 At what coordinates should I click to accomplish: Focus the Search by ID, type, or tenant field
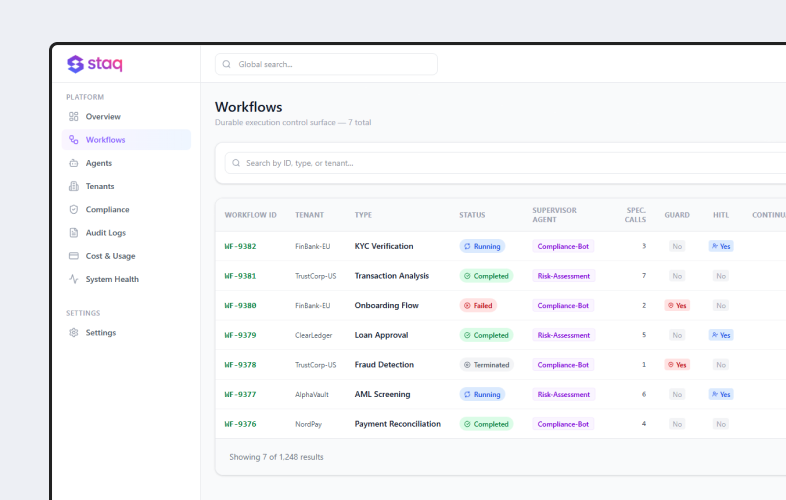(x=506, y=163)
